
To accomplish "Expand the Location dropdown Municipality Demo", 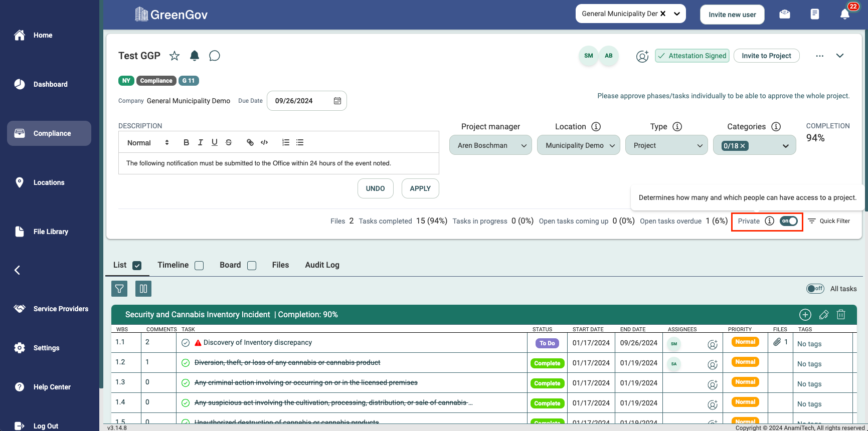I will (x=578, y=145).
